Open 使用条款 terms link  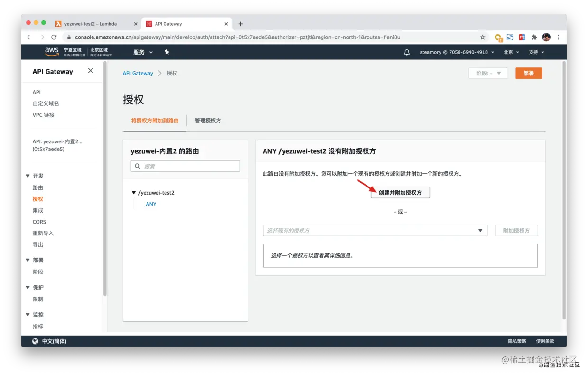tap(545, 341)
